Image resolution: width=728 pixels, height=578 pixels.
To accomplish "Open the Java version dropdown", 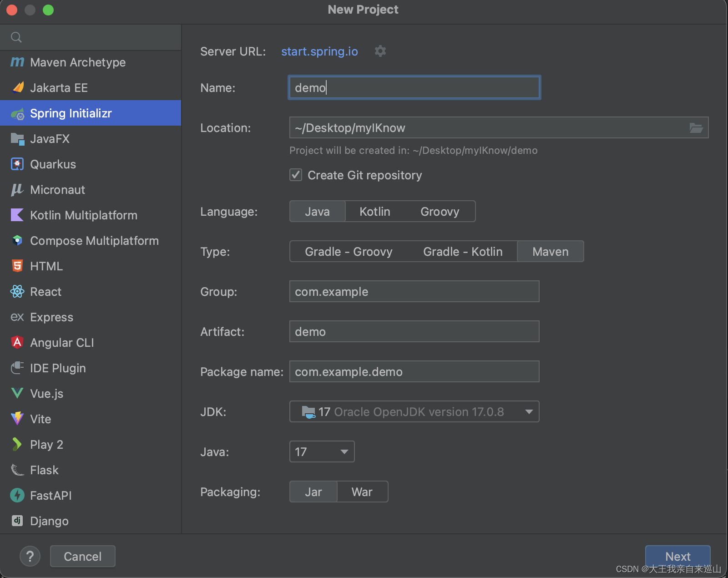I will [x=322, y=451].
